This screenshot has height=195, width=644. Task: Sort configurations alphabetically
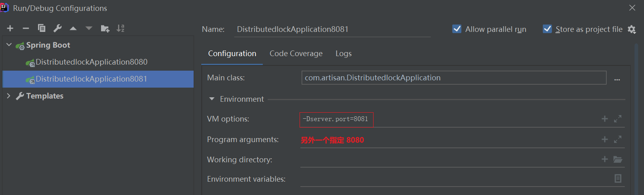point(120,28)
